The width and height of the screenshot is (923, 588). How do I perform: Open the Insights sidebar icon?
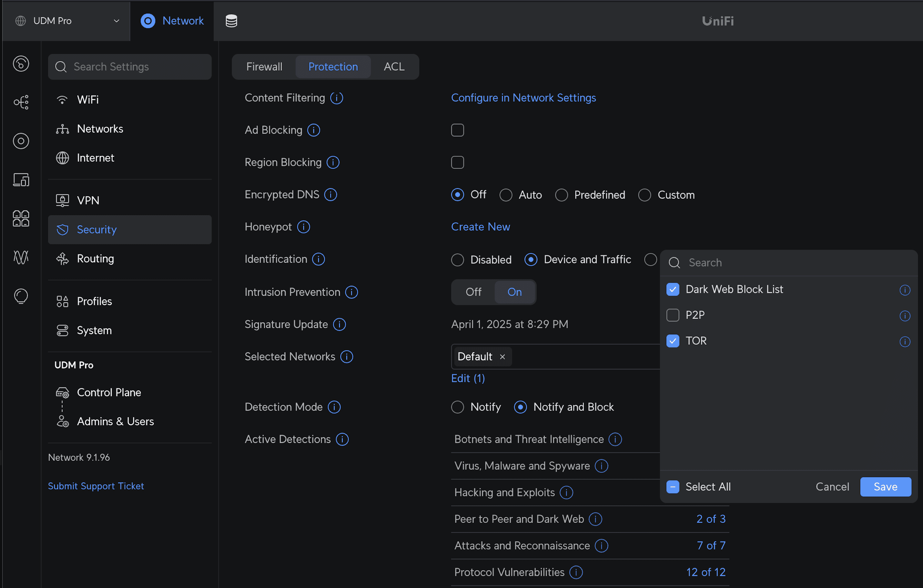tap(21, 257)
